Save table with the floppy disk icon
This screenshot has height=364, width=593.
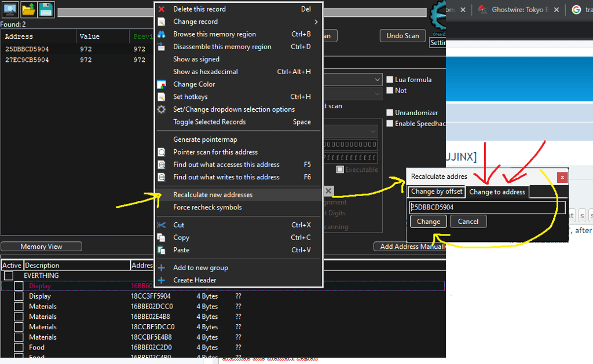pos(46,9)
